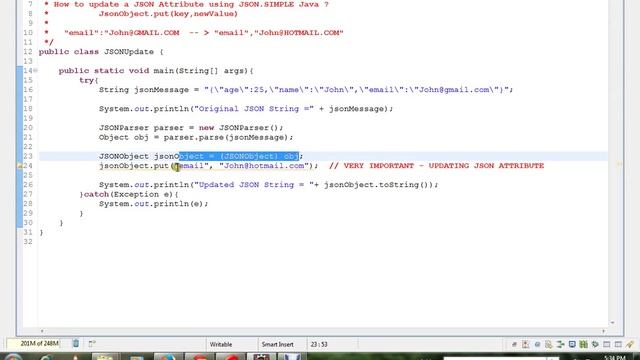
Task: Click 'parser.parse(jsonMessage)' on line 21
Action: [x=227, y=138]
